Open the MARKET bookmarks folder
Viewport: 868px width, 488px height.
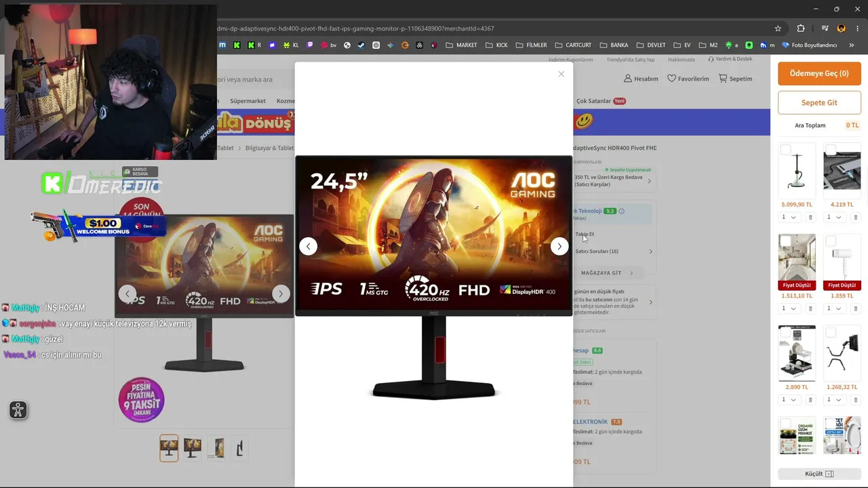tap(461, 45)
